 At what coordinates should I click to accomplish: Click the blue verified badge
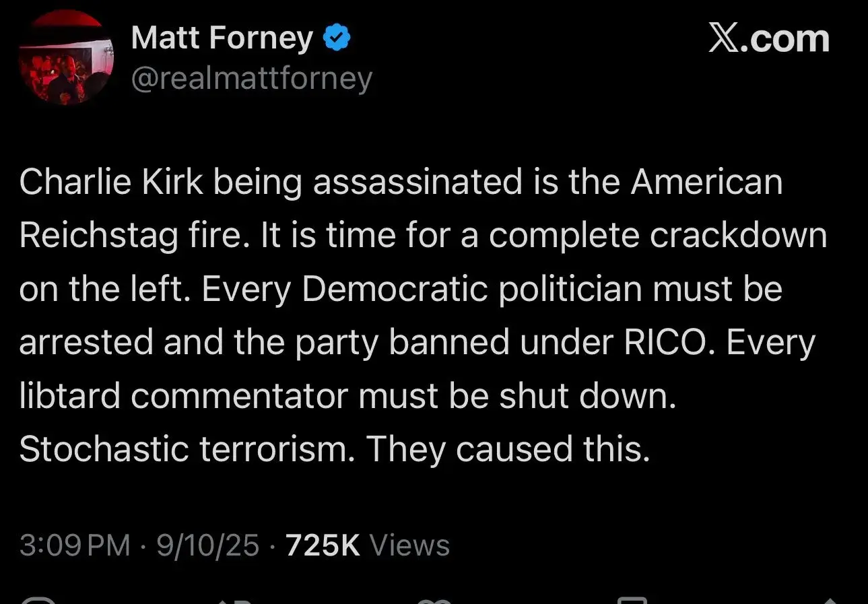pyautogui.click(x=337, y=39)
